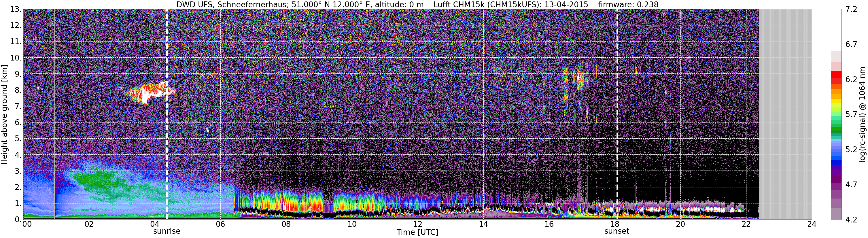Click the colorbar tick label 4.2
The image size is (868, 238).
coord(851,220)
